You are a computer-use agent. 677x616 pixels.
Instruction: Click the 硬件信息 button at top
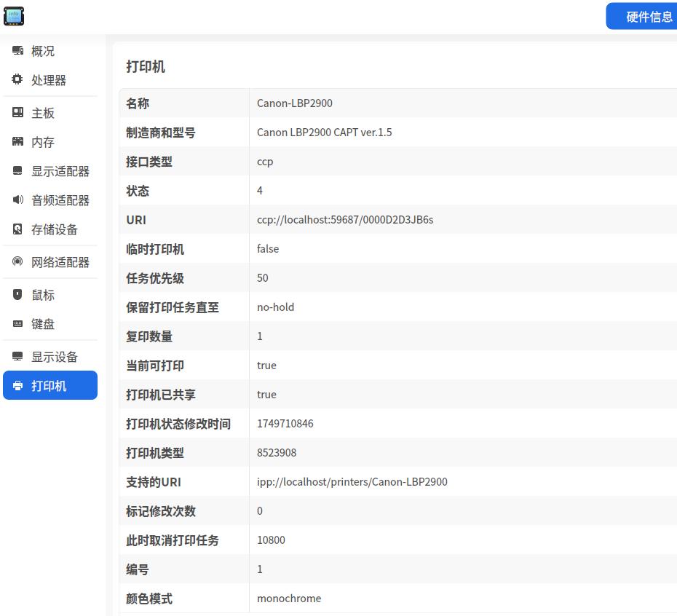click(x=641, y=17)
